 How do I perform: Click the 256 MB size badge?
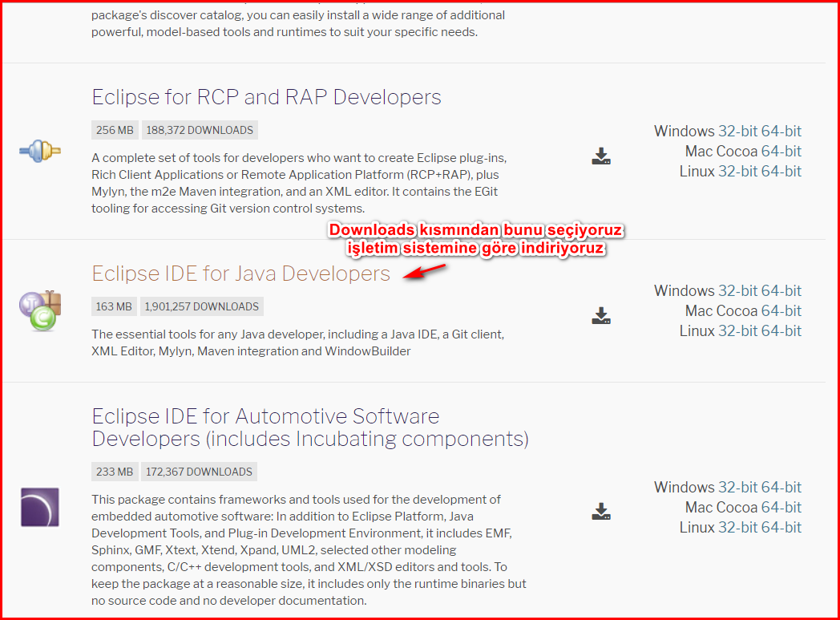(x=115, y=130)
